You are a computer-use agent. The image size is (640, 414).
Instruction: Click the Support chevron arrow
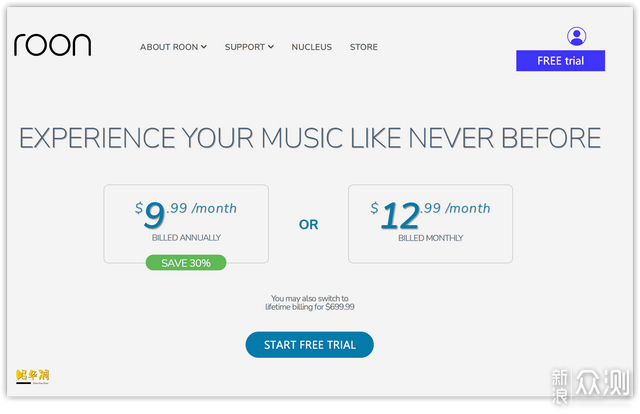coord(270,47)
